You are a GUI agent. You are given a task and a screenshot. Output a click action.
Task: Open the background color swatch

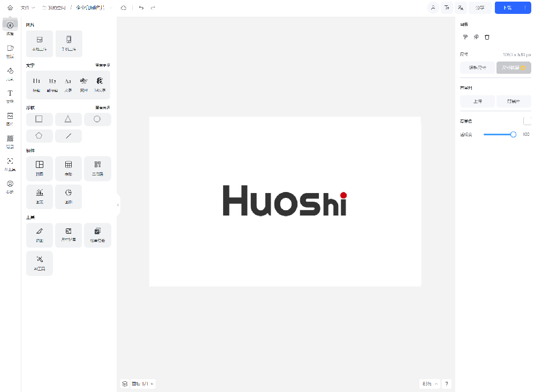coord(527,121)
